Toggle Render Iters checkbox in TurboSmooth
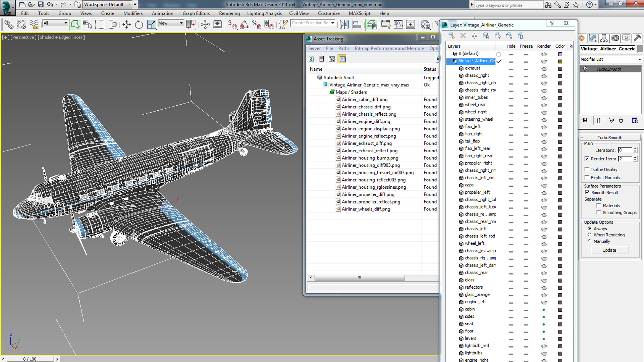The width and height of the screenshot is (644, 362). point(587,159)
